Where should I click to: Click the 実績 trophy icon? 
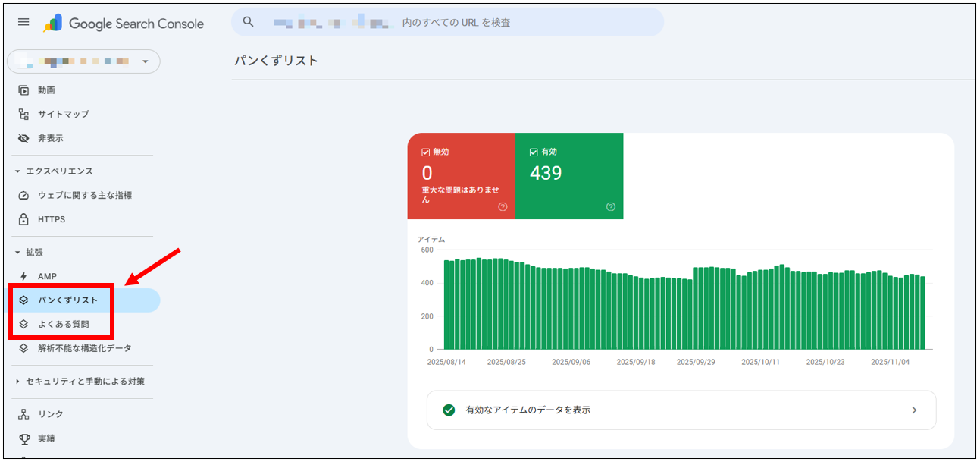pos(25,438)
